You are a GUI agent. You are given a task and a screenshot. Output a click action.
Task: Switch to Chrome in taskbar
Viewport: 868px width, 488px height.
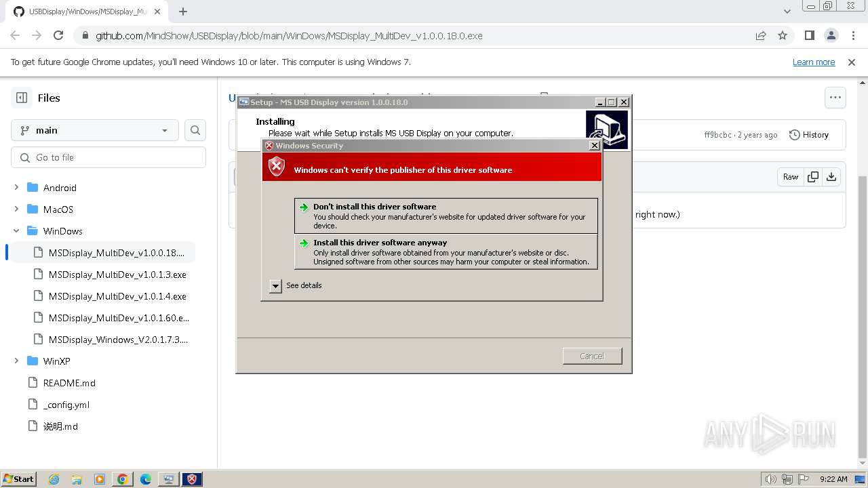(123, 479)
